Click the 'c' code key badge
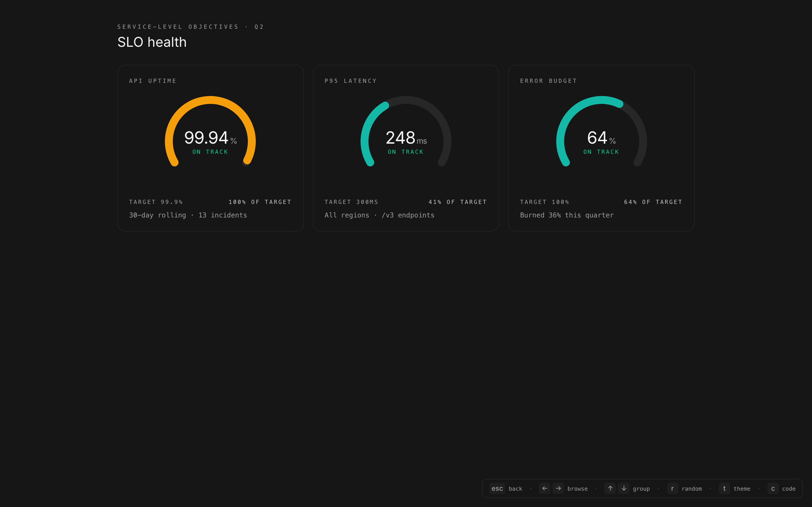Screen dimensions: 812x507 [x=773, y=488]
